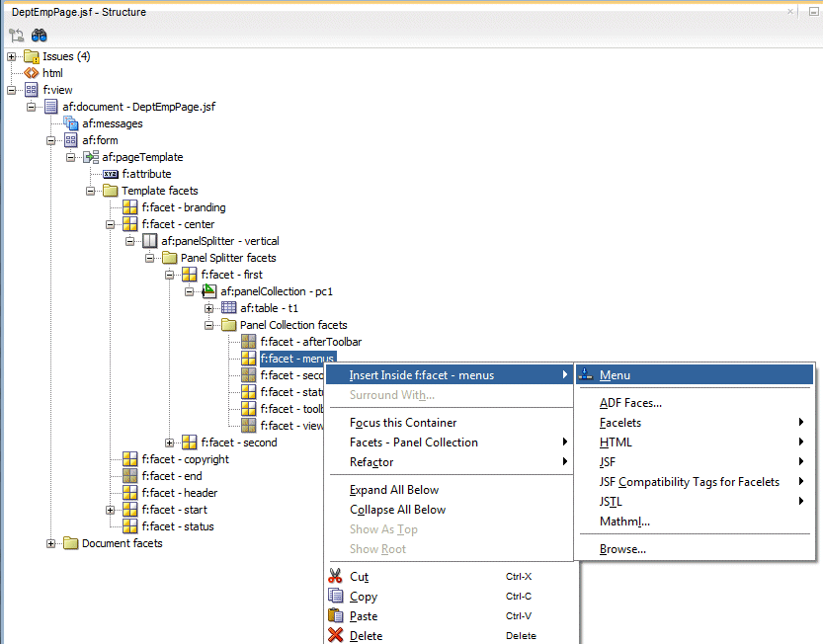Screen dimensions: 823x644
Task: Choose Menu from the insert submenu
Action: point(695,374)
